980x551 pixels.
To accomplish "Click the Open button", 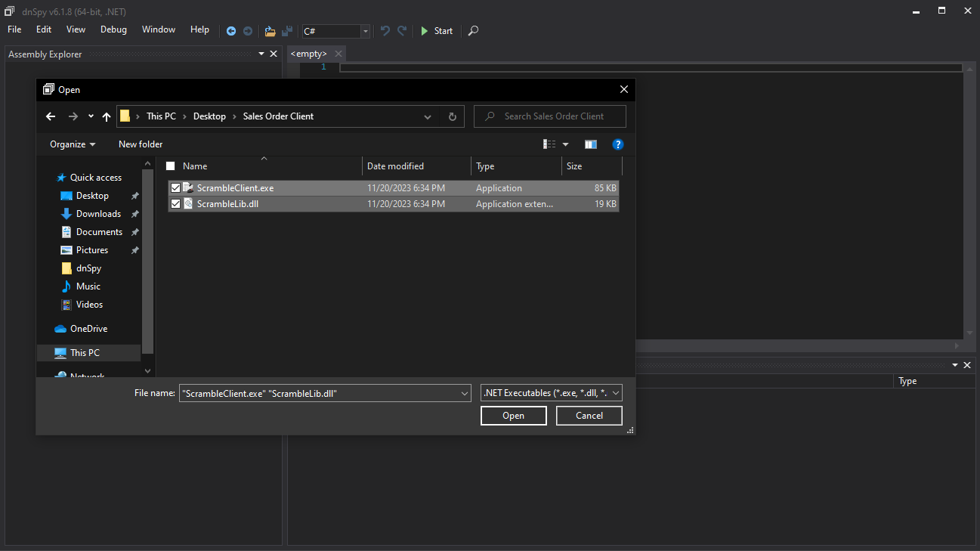I will [x=514, y=416].
